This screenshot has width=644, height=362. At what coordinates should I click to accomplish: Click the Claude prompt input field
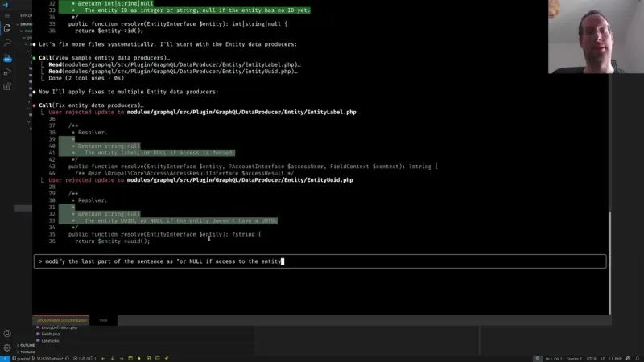320,261
